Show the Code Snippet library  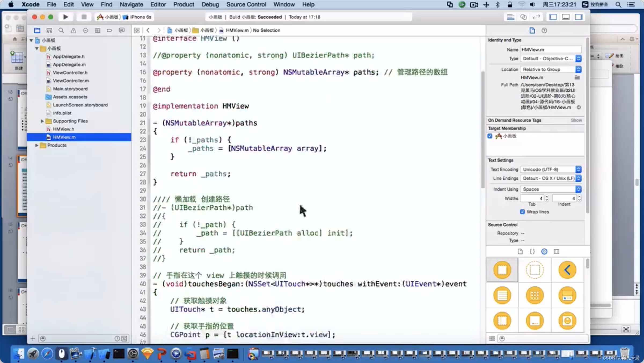532,251
